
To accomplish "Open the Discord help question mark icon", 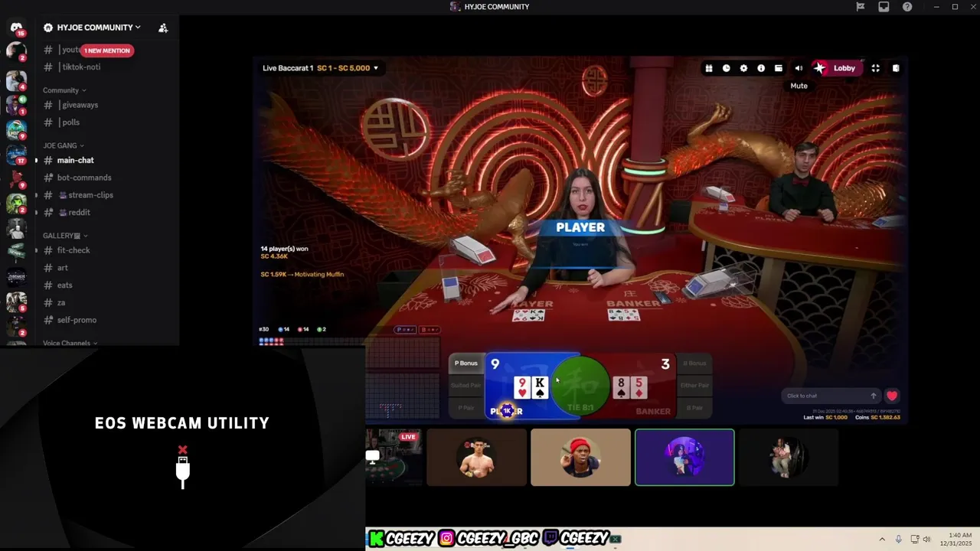I will 907,7.
